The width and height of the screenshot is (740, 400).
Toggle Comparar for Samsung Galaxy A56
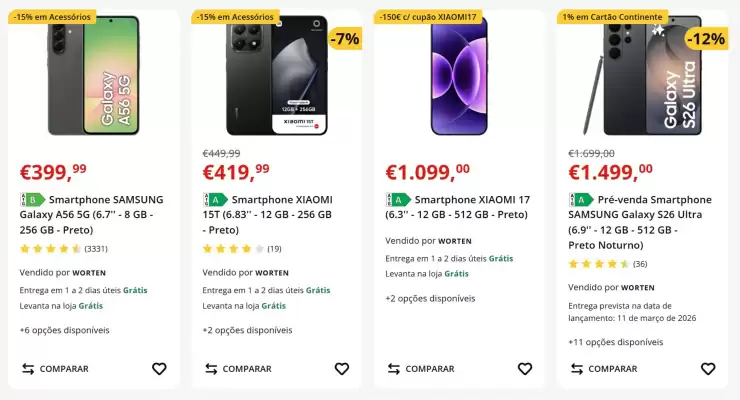click(x=55, y=369)
